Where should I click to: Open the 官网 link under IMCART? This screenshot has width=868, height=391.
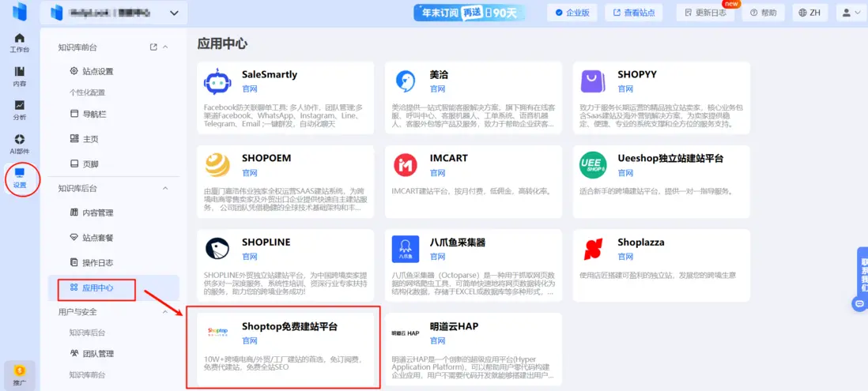[x=437, y=172]
